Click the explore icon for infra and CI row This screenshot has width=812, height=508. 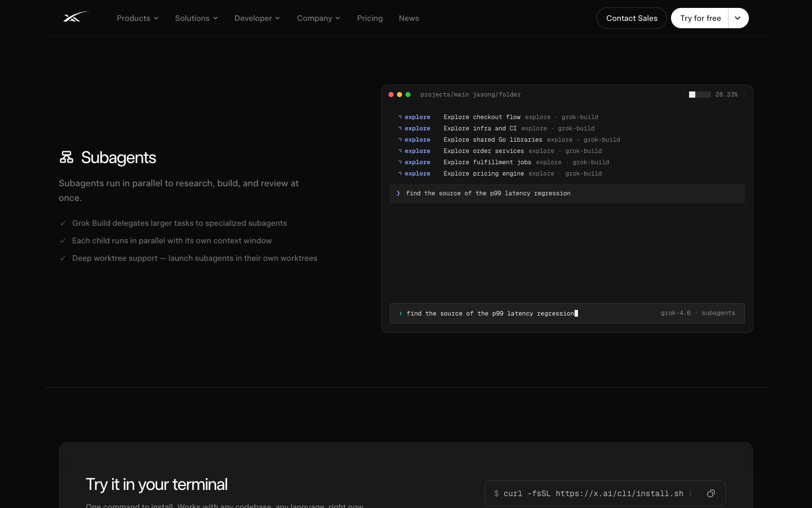click(400, 129)
